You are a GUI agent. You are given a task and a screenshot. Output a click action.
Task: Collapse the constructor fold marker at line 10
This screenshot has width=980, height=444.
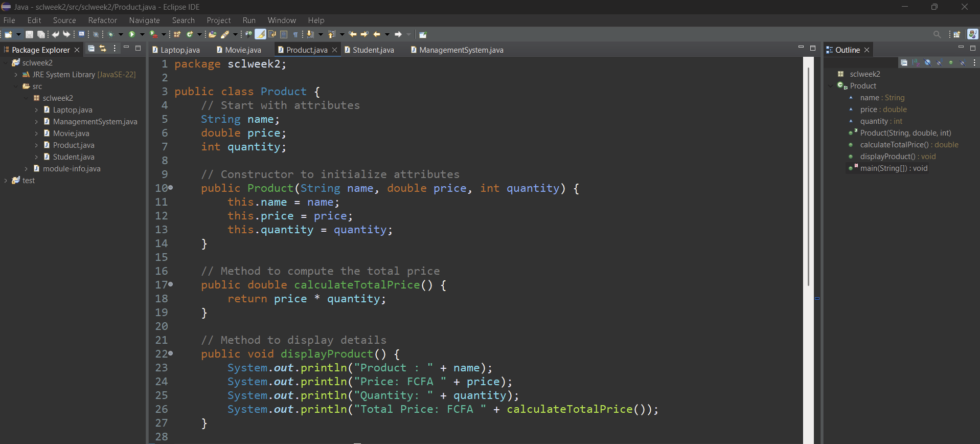click(171, 188)
